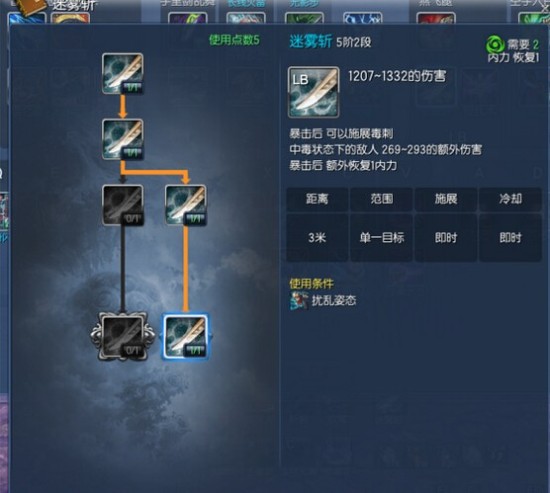Click the 距离 column header
This screenshot has width=550, height=493.
click(317, 199)
